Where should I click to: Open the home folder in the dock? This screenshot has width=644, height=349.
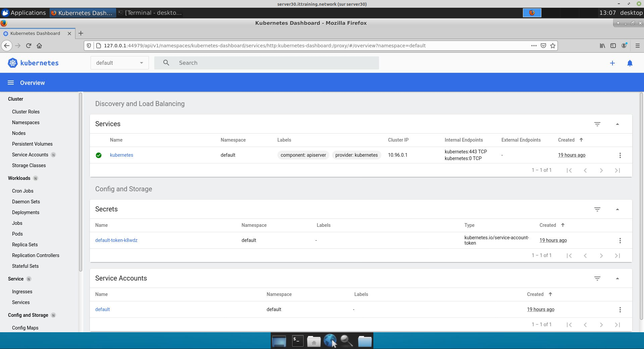tap(314, 341)
